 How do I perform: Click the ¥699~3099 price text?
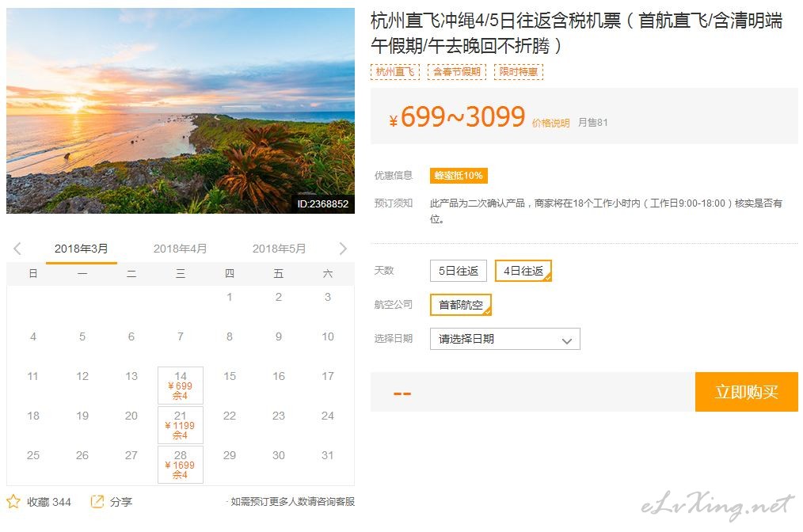pos(457,116)
